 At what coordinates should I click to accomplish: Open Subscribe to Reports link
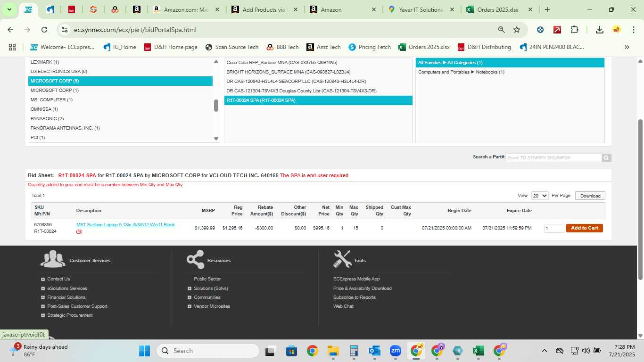(x=354, y=297)
